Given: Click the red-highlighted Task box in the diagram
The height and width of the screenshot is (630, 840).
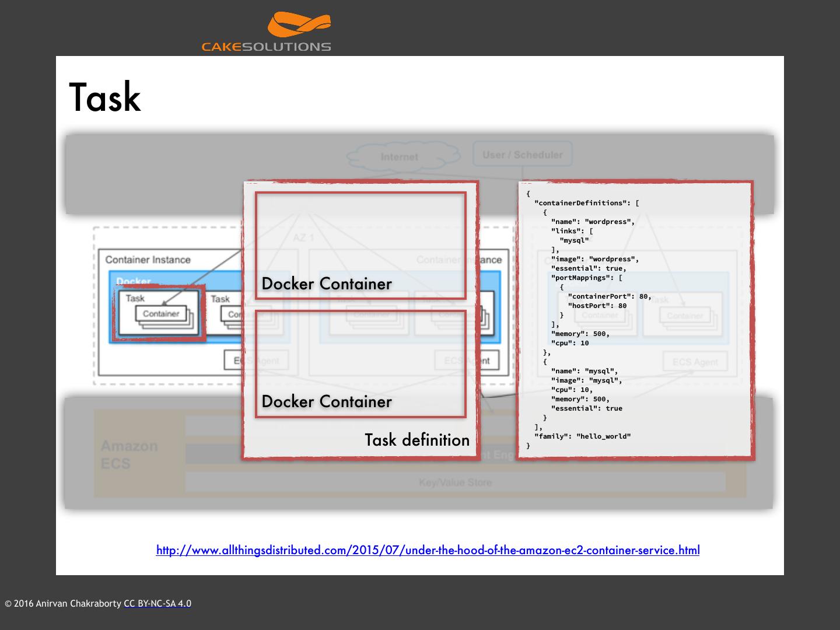Looking at the screenshot, I should coord(159,313).
